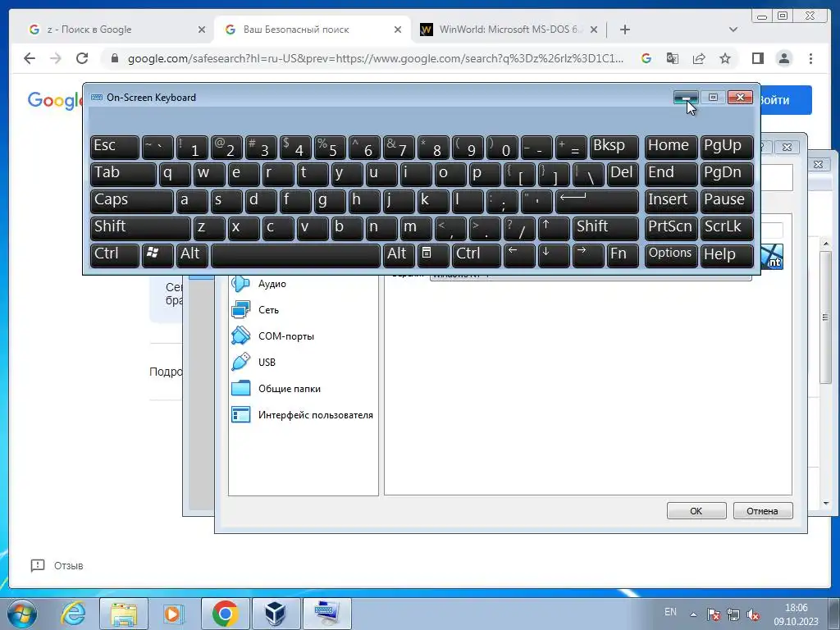Click the left arrow key on keyboard
This screenshot has width=840, height=630.
[519, 255]
